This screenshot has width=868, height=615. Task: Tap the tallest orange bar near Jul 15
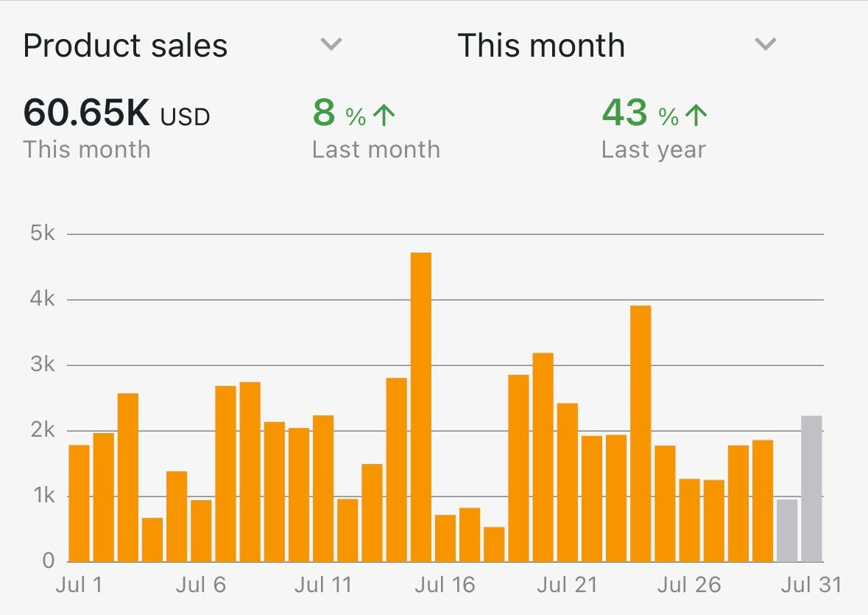pos(421,407)
